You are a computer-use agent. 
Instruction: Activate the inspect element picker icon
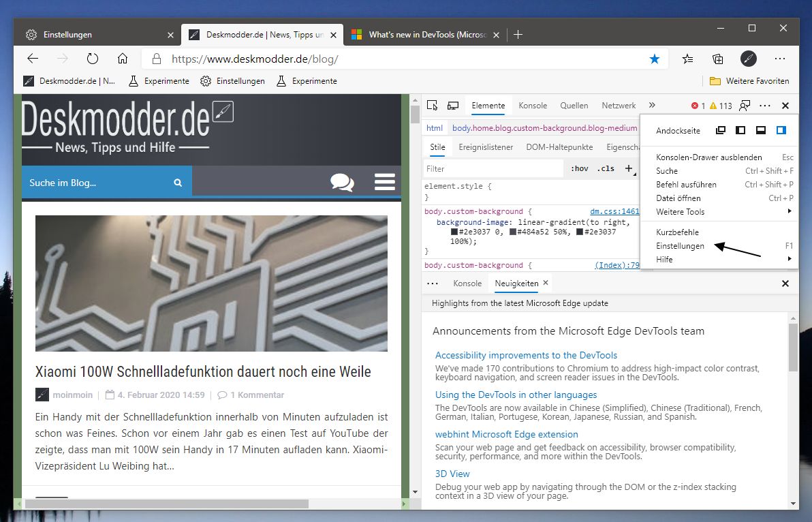(432, 106)
